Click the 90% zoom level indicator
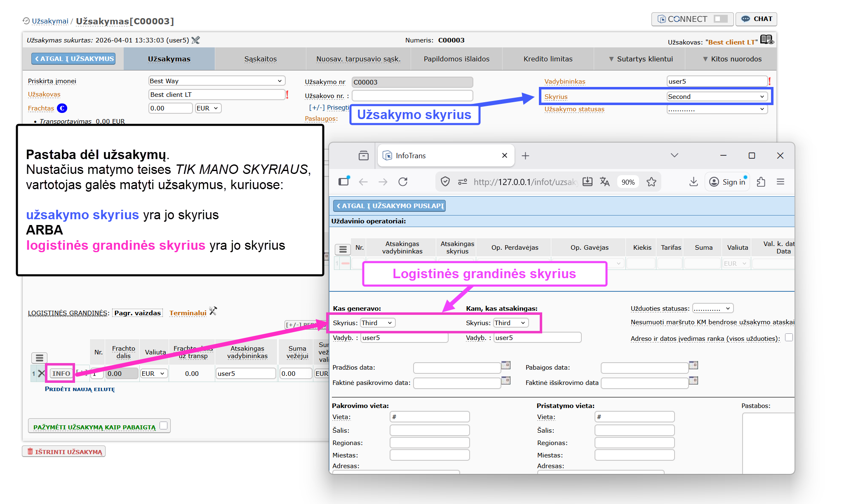Screen dimensions: 844x504 628,182
